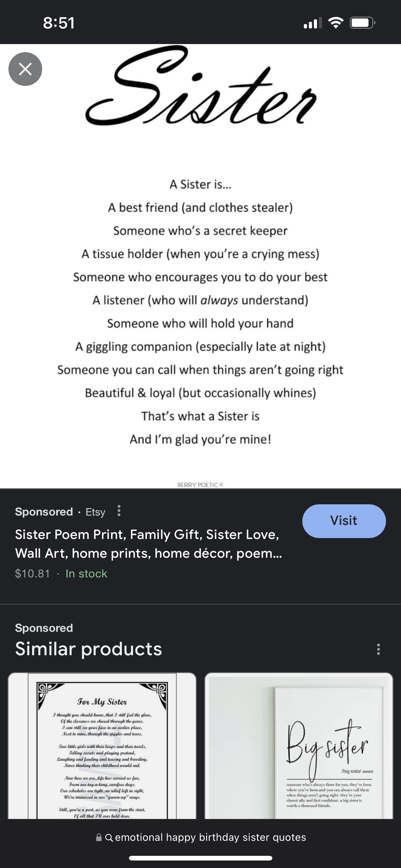Tap the cellular signal bars icon
The width and height of the screenshot is (401, 868).
point(312,23)
